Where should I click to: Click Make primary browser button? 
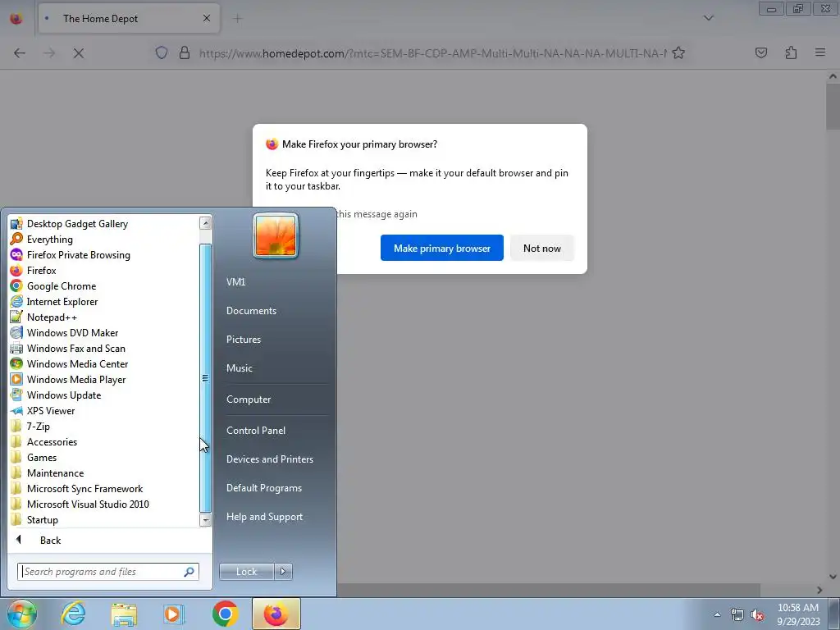pos(442,248)
